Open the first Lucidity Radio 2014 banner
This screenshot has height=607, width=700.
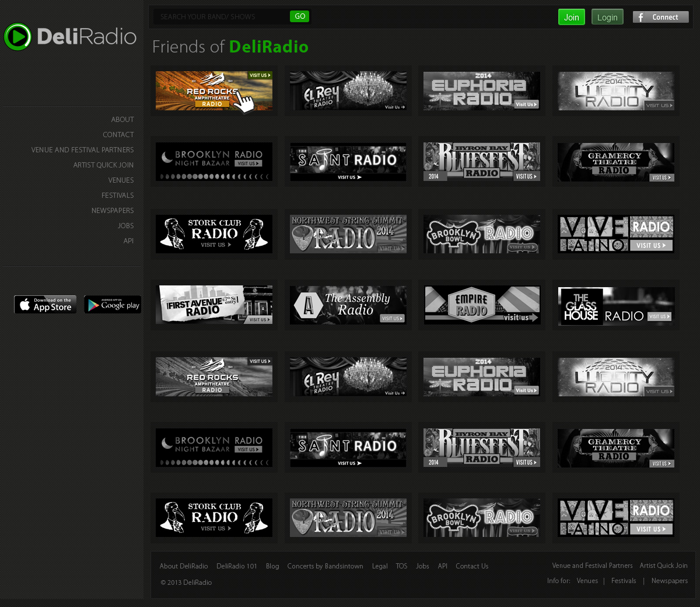coord(616,91)
